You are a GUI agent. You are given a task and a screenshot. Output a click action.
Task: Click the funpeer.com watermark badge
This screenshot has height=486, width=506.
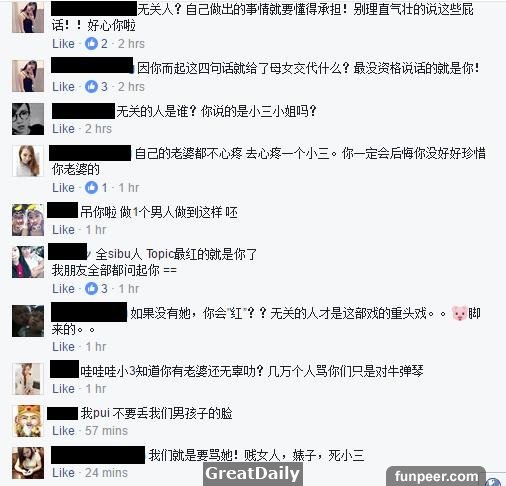[x=436, y=476]
